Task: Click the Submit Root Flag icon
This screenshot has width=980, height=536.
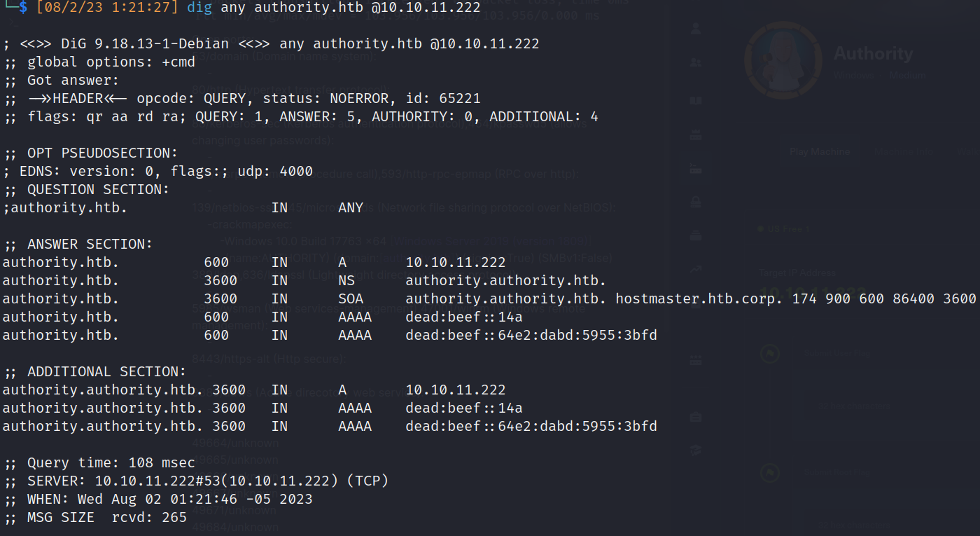Action: click(769, 472)
